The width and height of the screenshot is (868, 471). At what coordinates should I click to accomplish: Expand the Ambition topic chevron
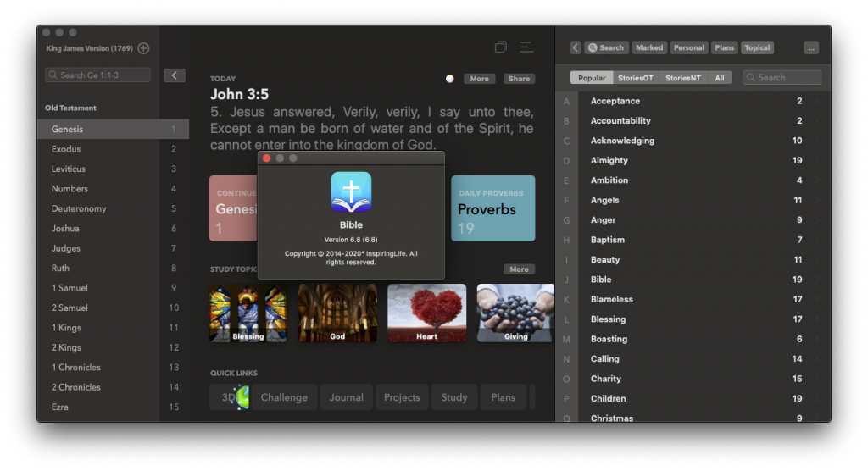point(816,180)
